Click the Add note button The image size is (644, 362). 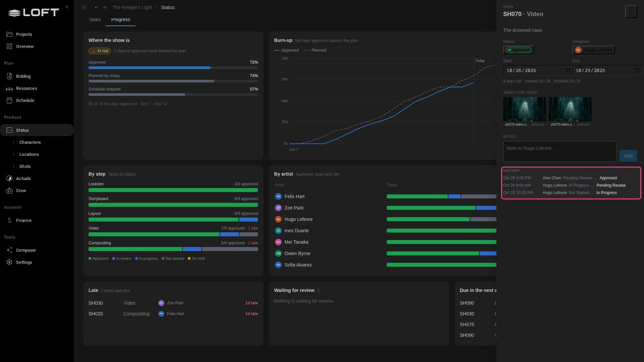(628, 156)
